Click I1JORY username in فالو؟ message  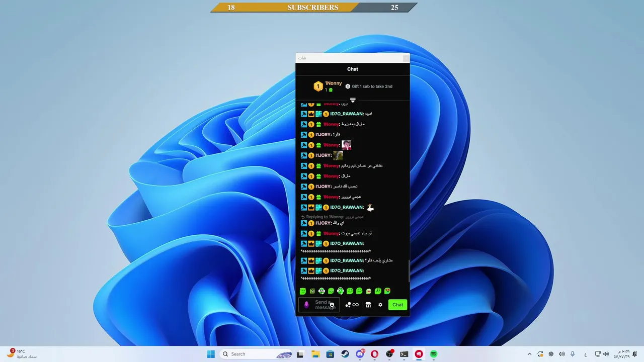(324, 135)
